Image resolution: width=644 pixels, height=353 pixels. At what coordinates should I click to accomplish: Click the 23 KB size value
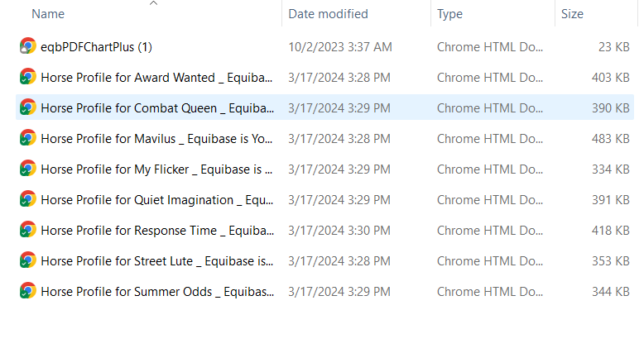tap(613, 47)
